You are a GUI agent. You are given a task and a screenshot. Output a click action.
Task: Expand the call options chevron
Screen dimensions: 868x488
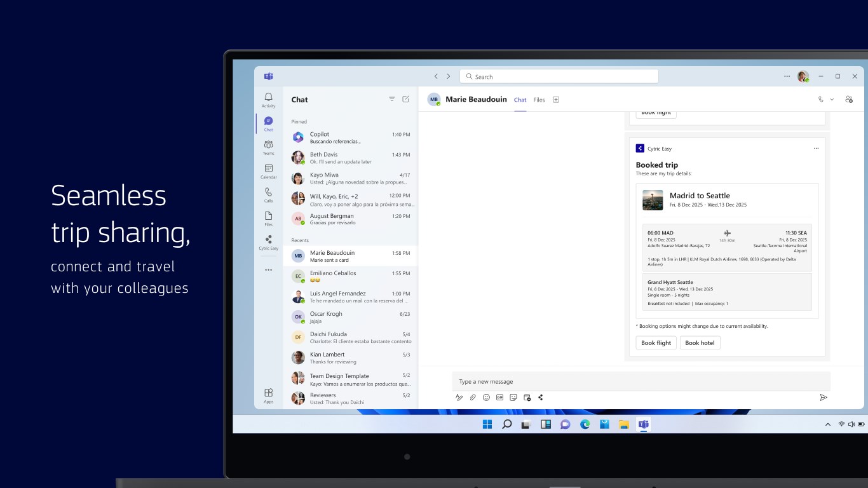[x=832, y=99]
